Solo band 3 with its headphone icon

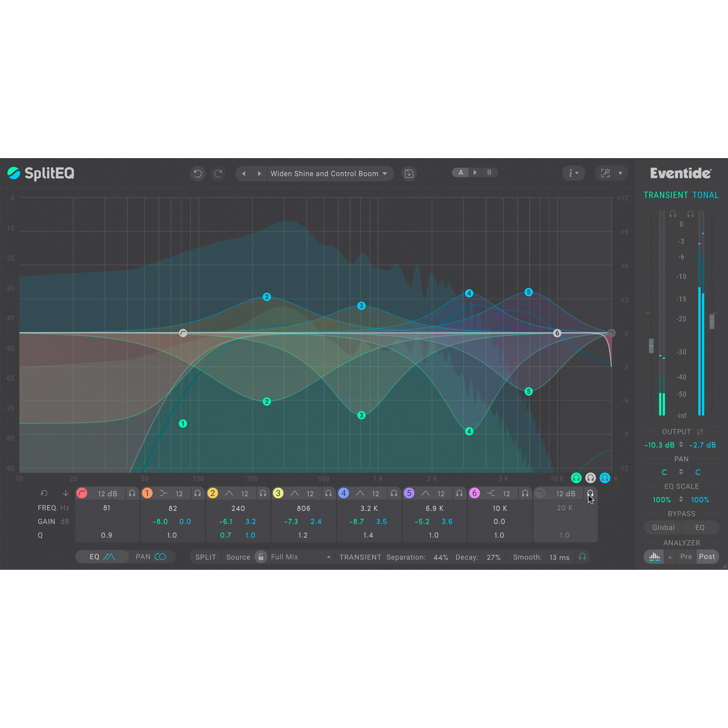pyautogui.click(x=328, y=493)
